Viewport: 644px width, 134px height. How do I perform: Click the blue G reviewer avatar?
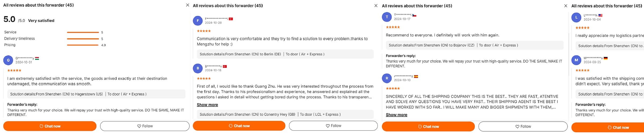[x=8, y=60]
